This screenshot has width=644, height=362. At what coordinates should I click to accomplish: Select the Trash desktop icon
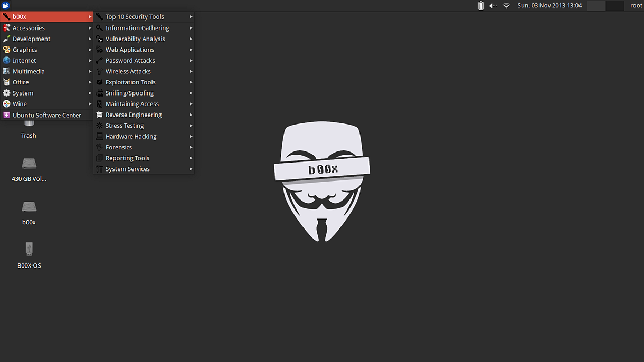point(29,124)
